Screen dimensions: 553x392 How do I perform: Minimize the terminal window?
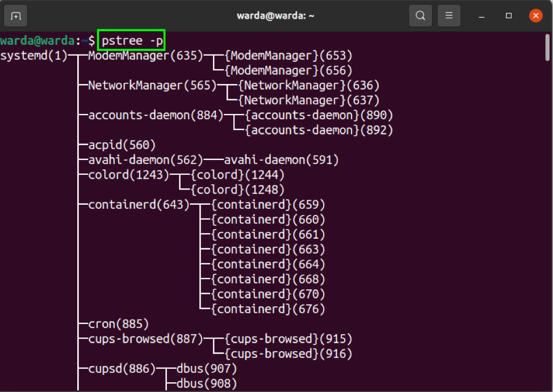[481, 16]
